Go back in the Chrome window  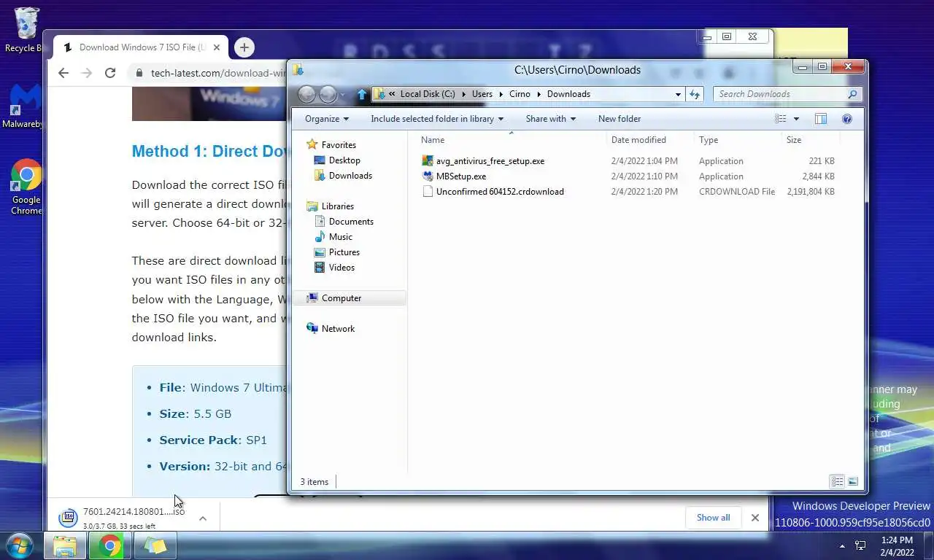(63, 73)
